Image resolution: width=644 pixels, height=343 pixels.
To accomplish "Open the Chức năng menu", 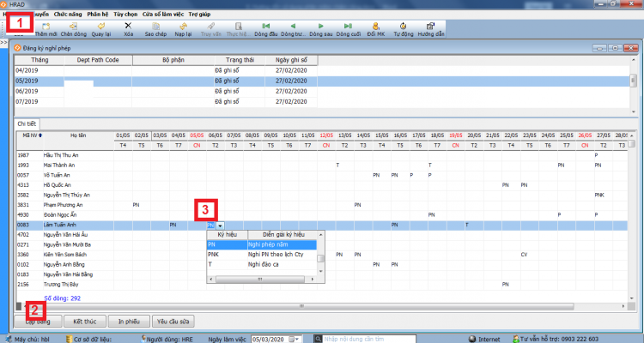I will [x=68, y=14].
